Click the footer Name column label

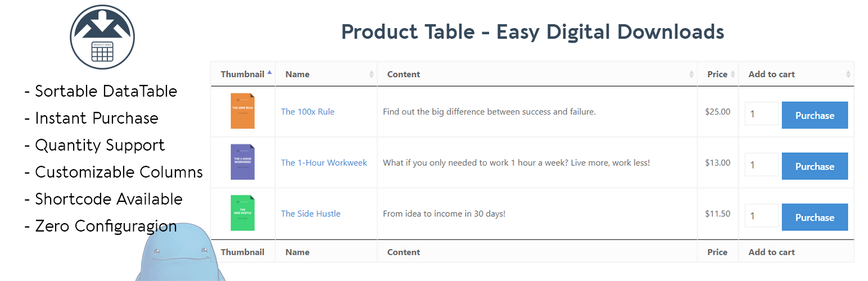pos(297,252)
